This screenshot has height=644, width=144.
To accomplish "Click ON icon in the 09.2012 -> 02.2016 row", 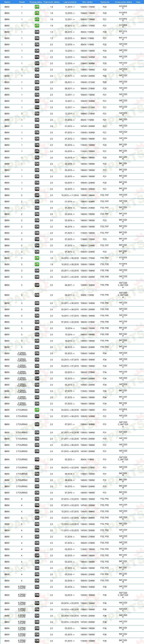I will 37,468.
